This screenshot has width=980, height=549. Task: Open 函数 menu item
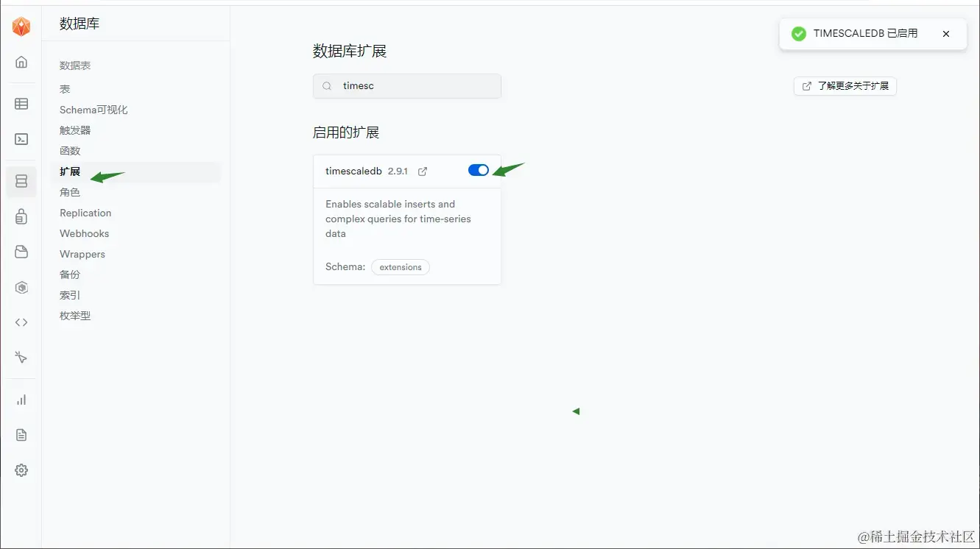pos(70,151)
